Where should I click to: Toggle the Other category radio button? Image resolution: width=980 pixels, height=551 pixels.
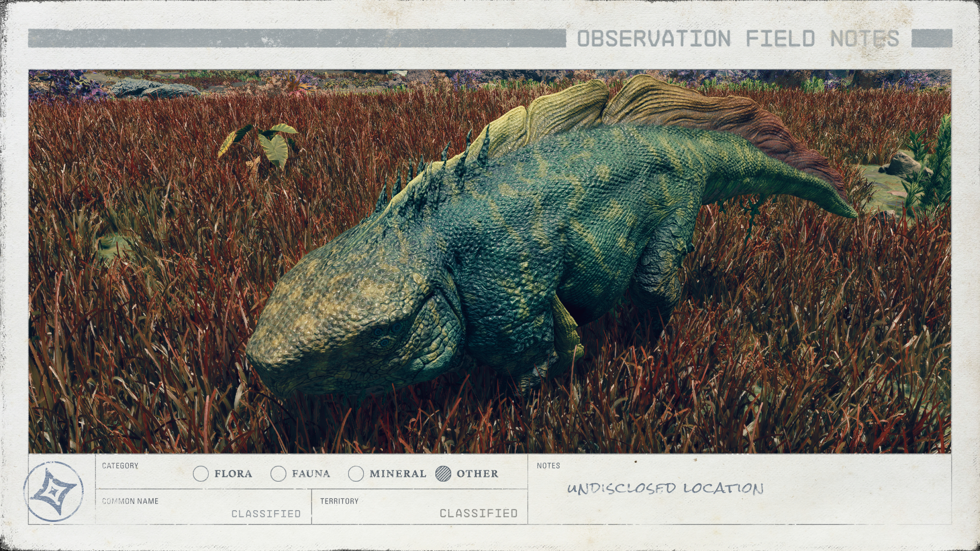(444, 474)
